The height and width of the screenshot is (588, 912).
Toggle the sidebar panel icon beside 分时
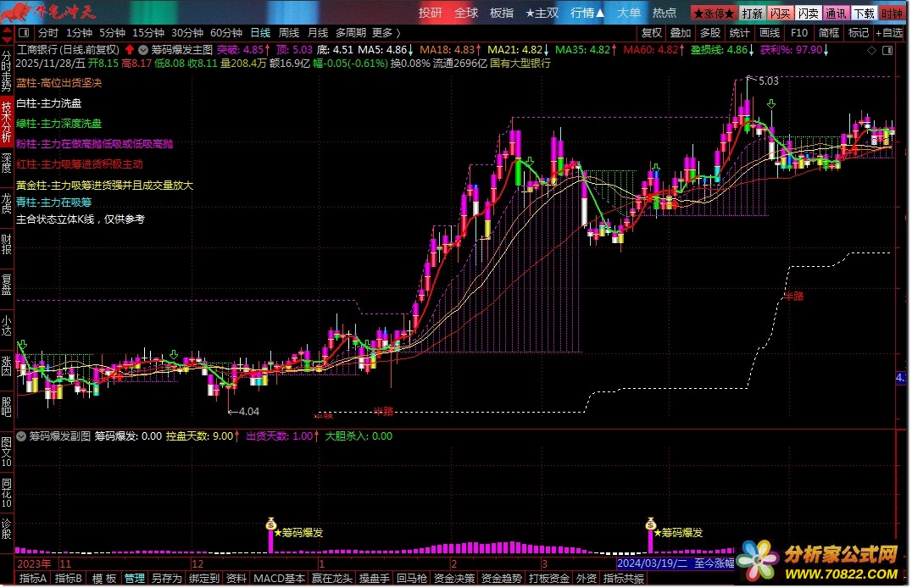[24, 32]
